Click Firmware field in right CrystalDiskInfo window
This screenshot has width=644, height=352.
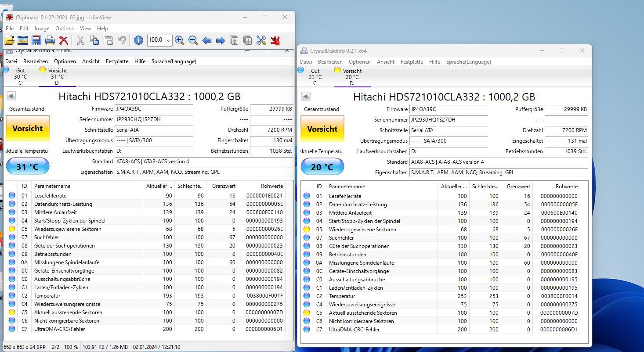(x=449, y=109)
